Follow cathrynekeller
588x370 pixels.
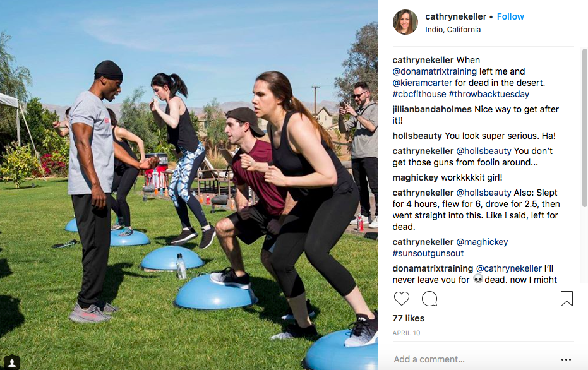[x=510, y=16]
